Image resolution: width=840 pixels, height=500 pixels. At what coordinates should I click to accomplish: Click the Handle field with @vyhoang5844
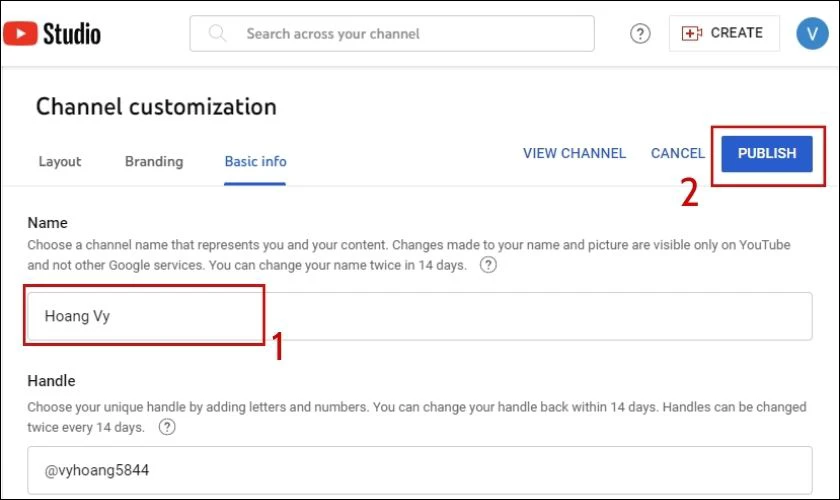[x=419, y=470]
